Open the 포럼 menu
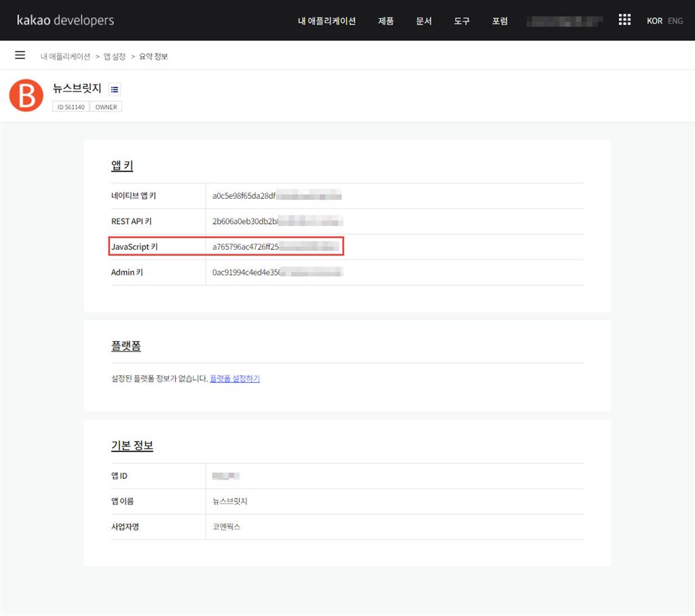 (500, 21)
